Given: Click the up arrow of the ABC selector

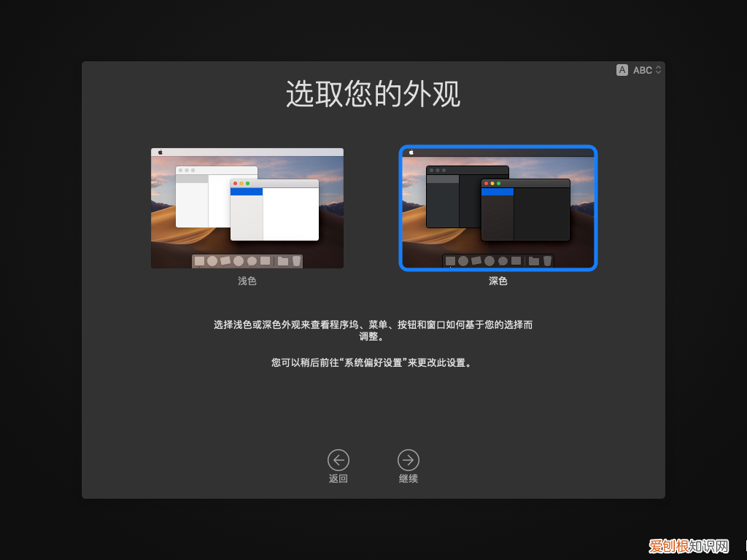Looking at the screenshot, I should tap(658, 67).
